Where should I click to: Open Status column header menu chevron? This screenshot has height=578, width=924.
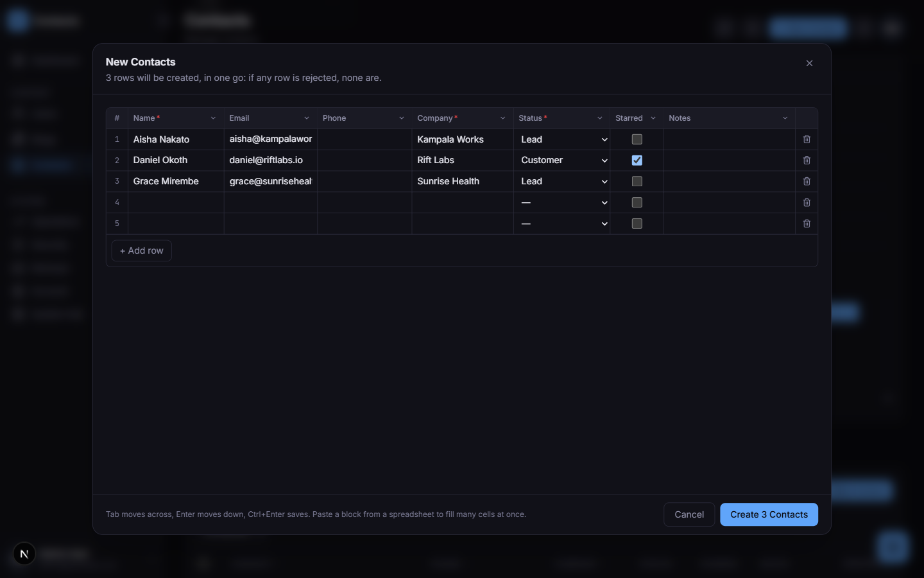[600, 118]
